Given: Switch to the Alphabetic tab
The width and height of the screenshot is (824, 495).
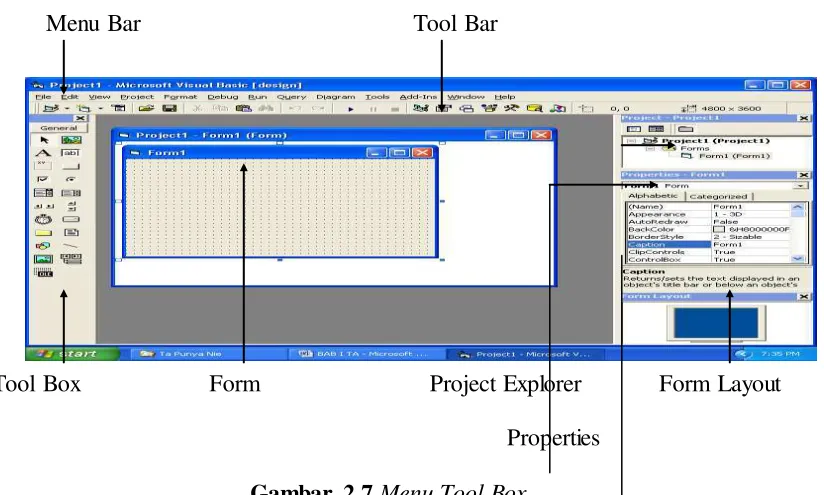Looking at the screenshot, I should (653, 195).
